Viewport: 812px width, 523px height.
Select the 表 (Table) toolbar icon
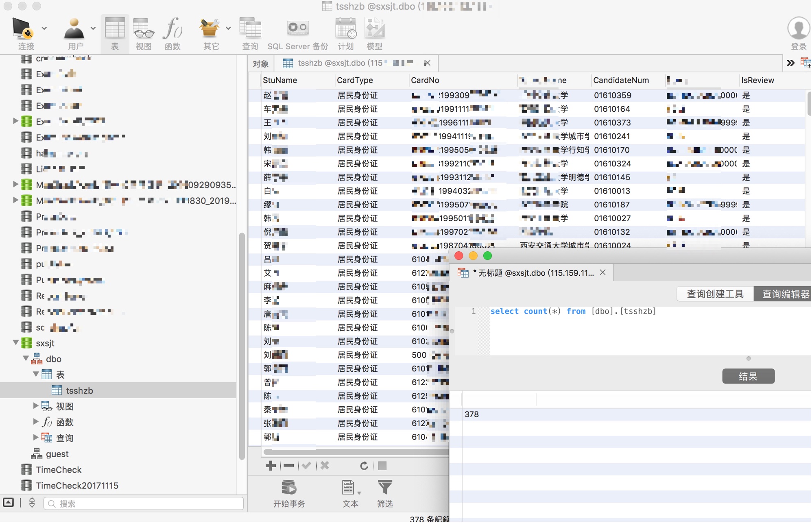click(115, 28)
